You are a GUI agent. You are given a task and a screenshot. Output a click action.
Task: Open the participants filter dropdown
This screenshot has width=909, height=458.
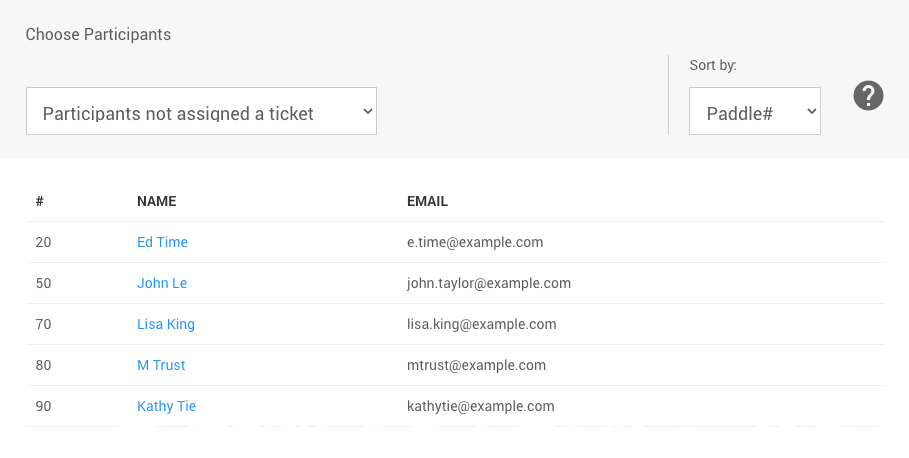point(201,112)
